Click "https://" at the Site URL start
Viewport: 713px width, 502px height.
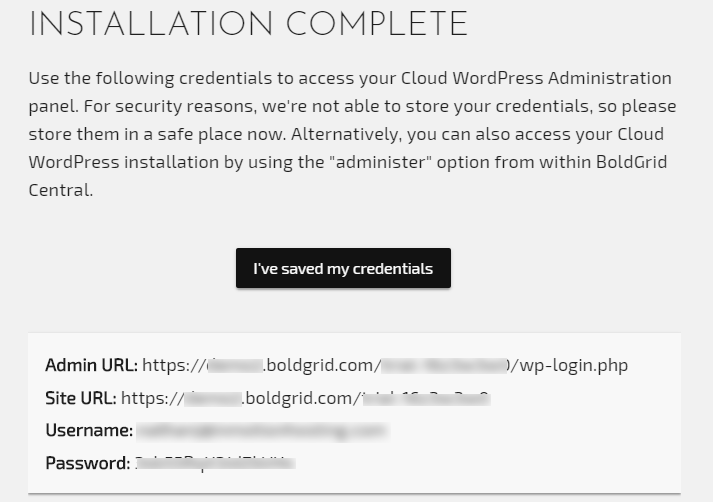(x=152, y=398)
